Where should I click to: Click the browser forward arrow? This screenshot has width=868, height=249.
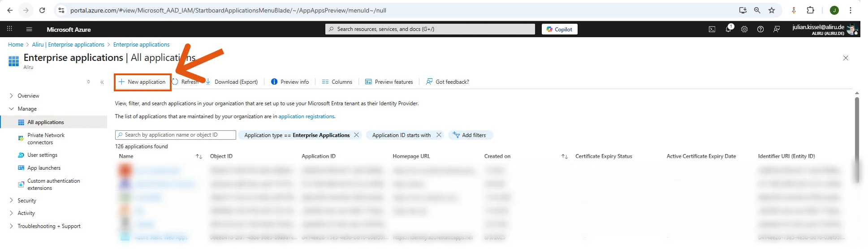[26, 10]
